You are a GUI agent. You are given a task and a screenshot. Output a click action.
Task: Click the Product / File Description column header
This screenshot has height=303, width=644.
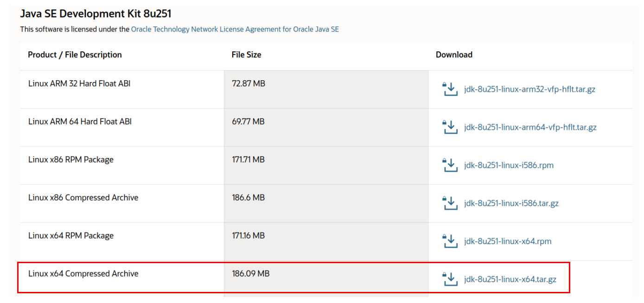coord(75,55)
